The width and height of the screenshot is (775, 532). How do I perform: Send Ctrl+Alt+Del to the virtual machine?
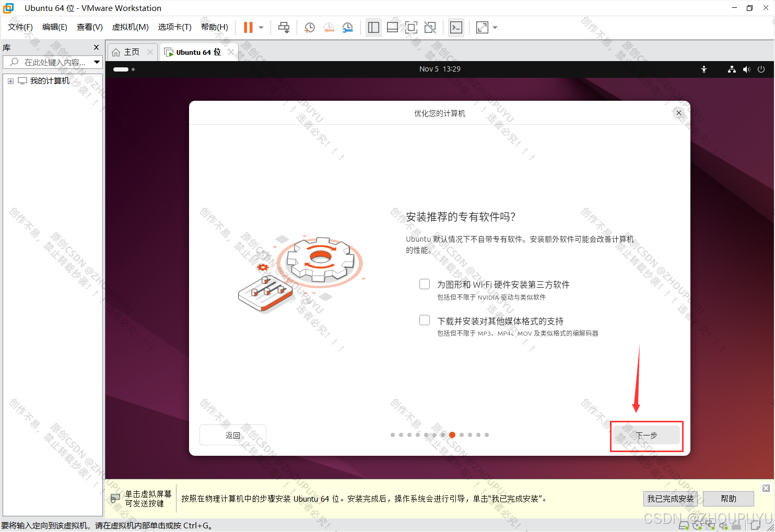[x=284, y=28]
